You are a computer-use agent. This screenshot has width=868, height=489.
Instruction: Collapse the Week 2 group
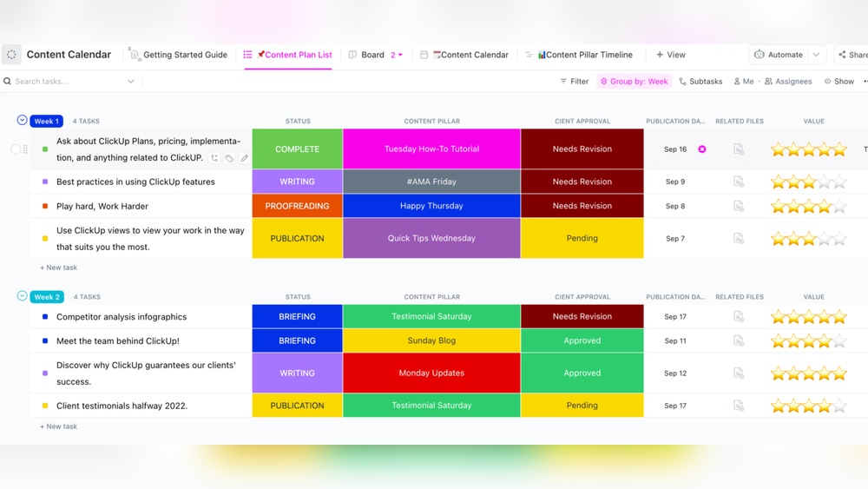coord(23,295)
